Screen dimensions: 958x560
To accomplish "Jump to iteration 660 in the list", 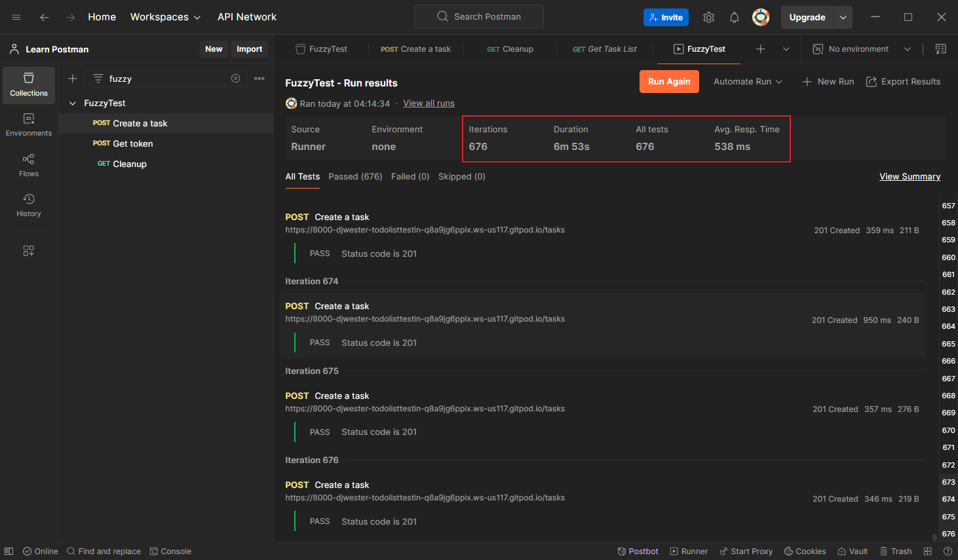I will (x=948, y=257).
